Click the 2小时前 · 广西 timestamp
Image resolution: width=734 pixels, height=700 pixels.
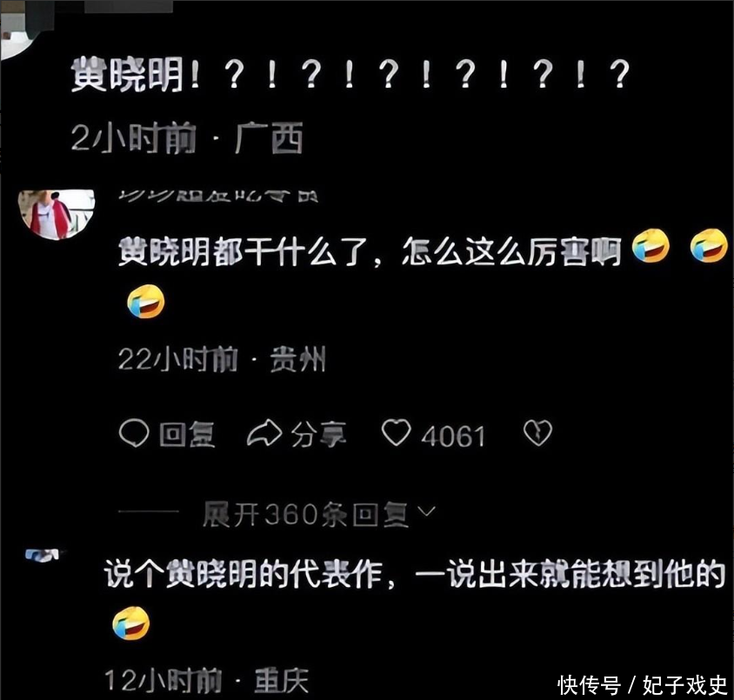pos(187,138)
